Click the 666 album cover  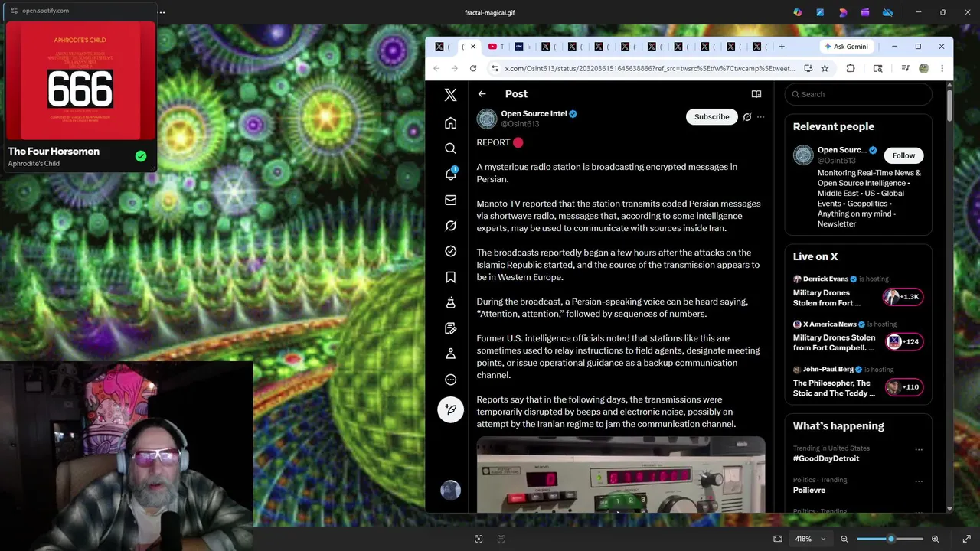pyautogui.click(x=80, y=81)
